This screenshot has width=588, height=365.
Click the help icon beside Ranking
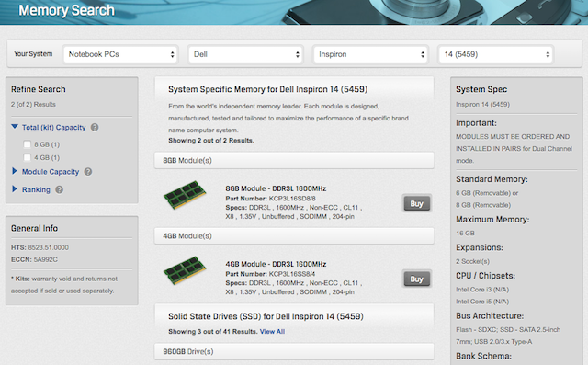59,189
